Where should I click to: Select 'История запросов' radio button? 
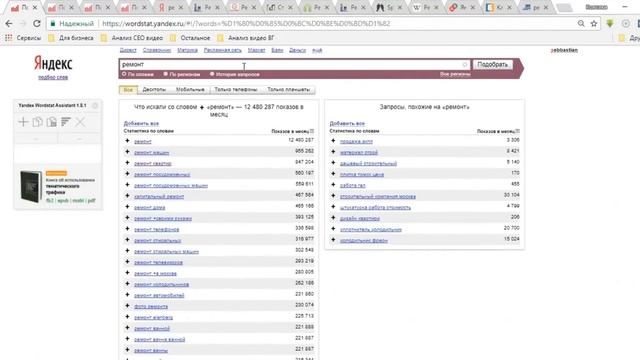click(x=212, y=74)
